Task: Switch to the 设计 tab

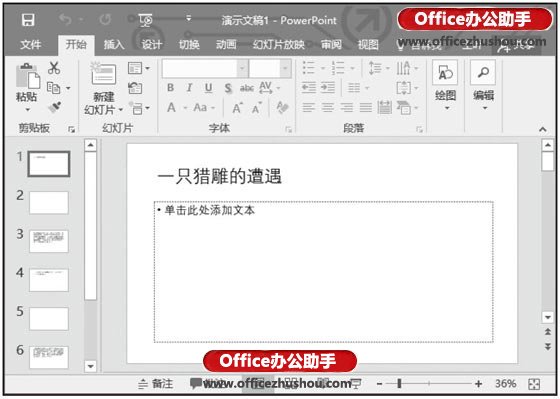Action: 151,45
